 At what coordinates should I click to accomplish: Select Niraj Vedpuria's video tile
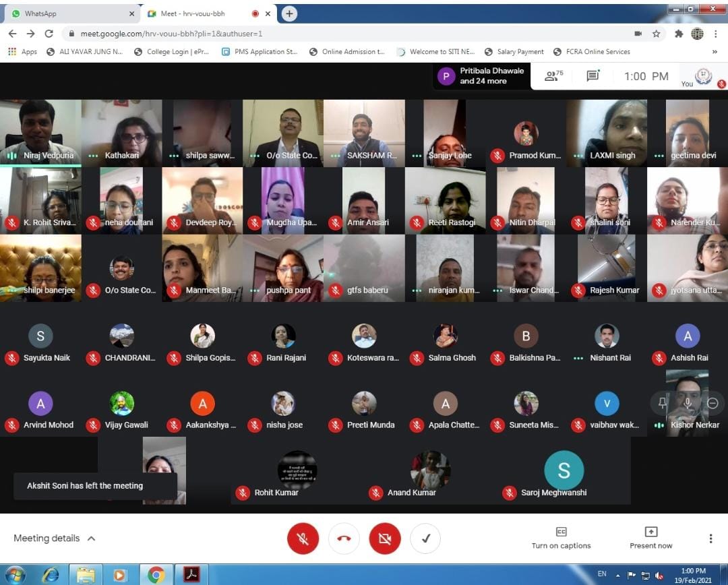click(x=40, y=132)
